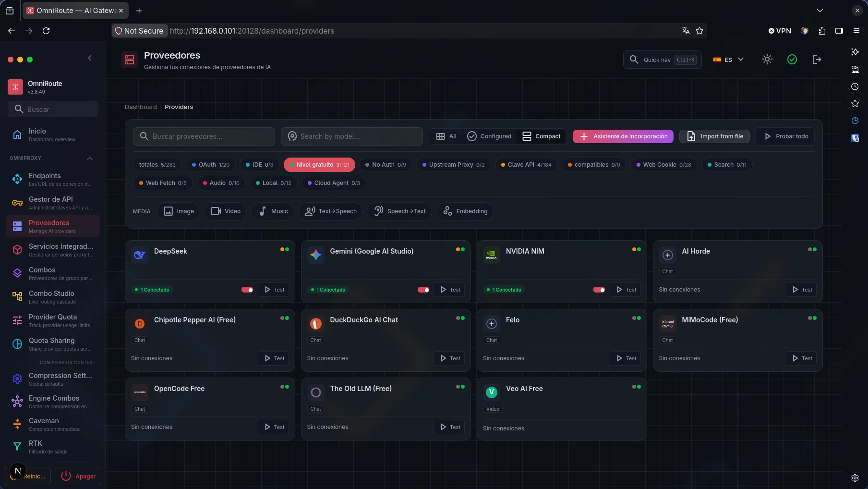This screenshot has height=489, width=868.
Task: Click RTK filter icon in sidebar
Action: tap(17, 447)
